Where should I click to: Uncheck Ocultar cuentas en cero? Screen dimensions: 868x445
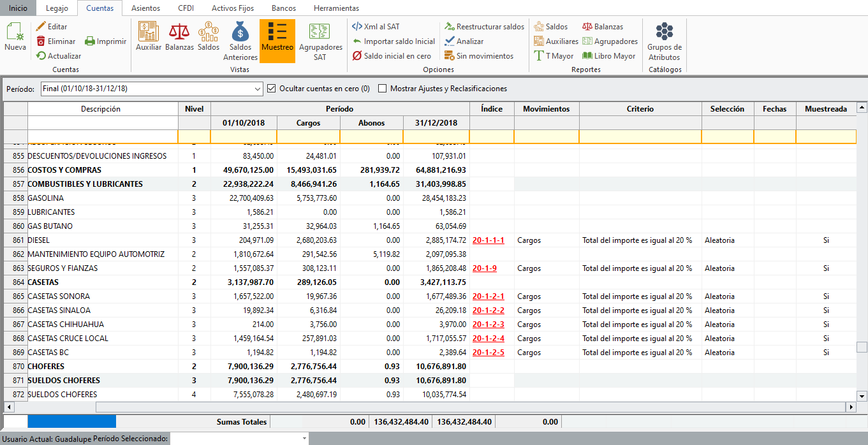272,89
